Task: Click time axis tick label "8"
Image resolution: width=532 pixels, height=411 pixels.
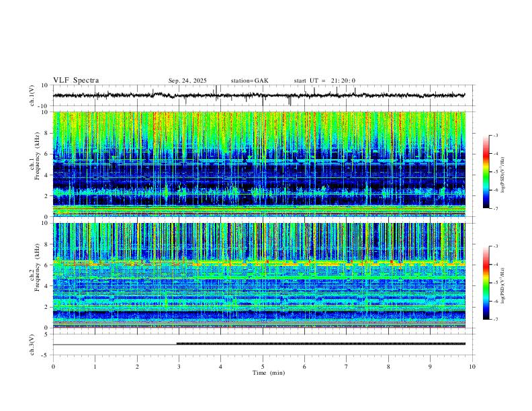Action: [388, 367]
